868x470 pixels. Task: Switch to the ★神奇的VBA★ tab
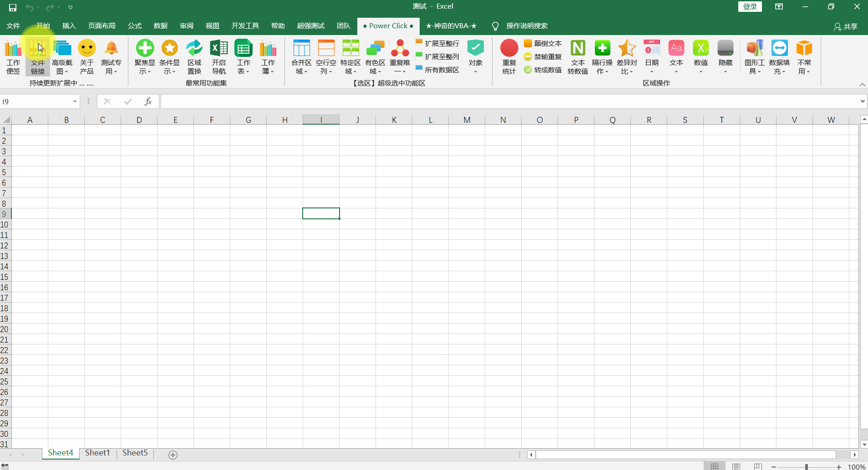point(451,26)
